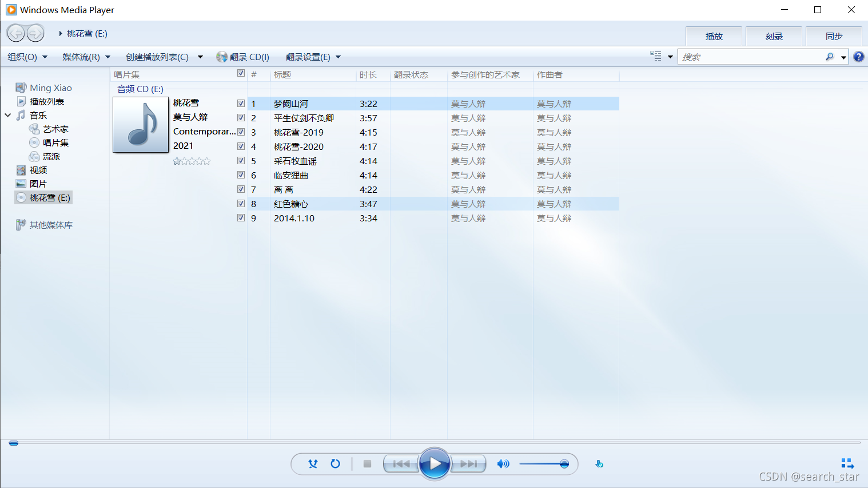Switch to Now Playing view icon
The image size is (868, 488).
tap(847, 463)
